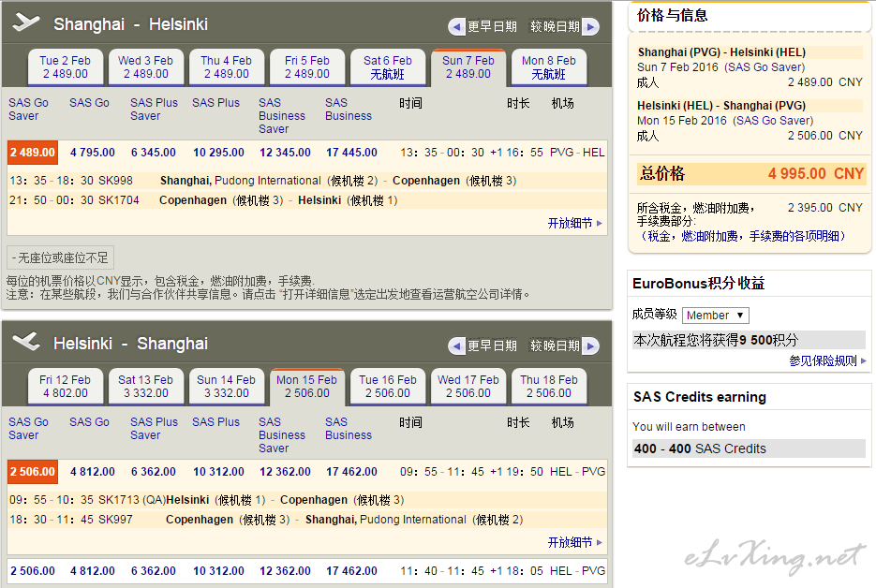876x588 pixels.
Task: Open 开放细节 details for the 09:55 return flight
Action: click(x=574, y=542)
